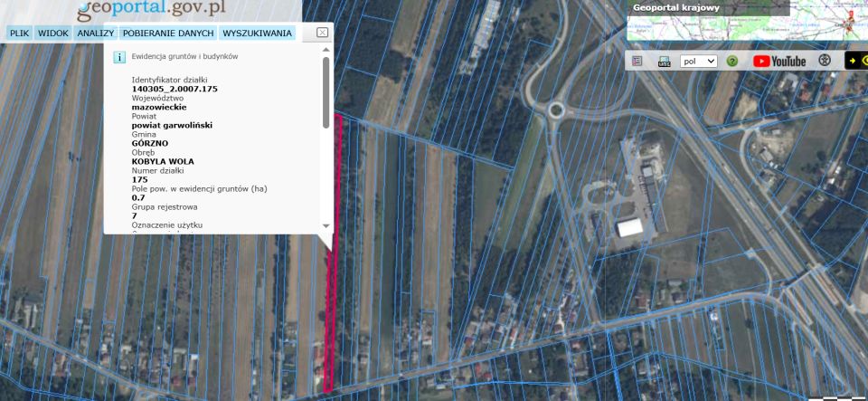Close the parcel info popup
This screenshot has width=868, height=401.
[x=322, y=33]
